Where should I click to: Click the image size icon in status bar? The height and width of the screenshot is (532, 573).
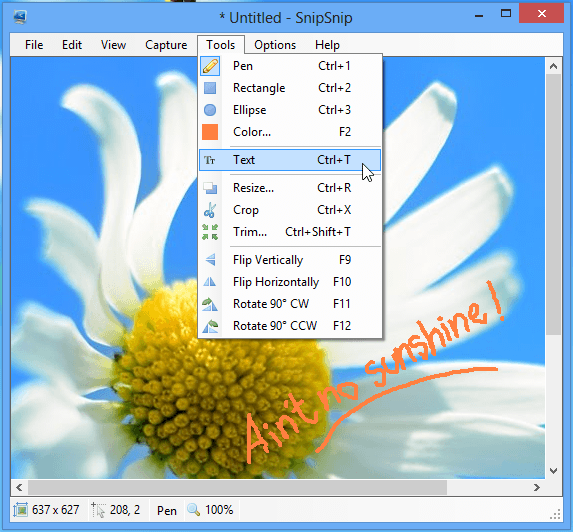[20, 510]
